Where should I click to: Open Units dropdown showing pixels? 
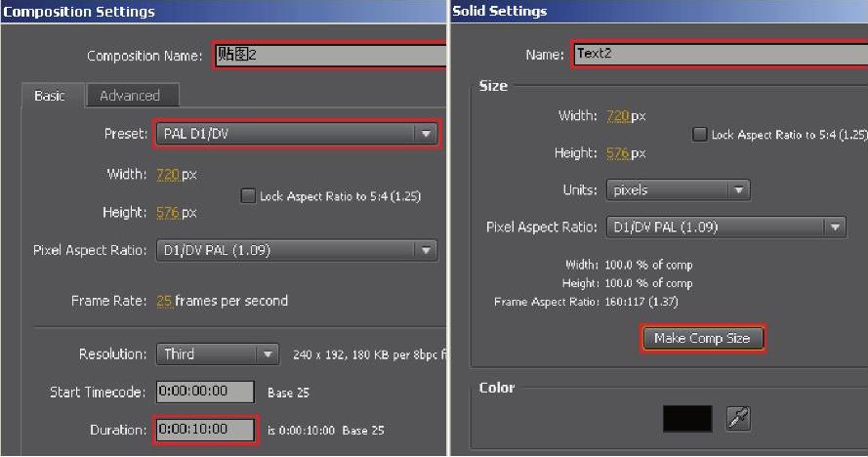(679, 190)
